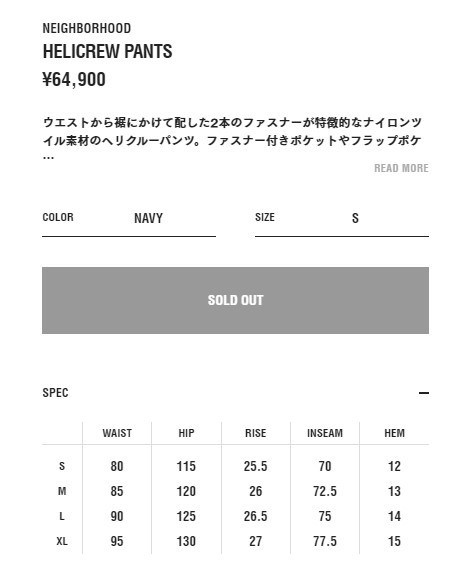Click the INSEAM column header

click(x=325, y=433)
